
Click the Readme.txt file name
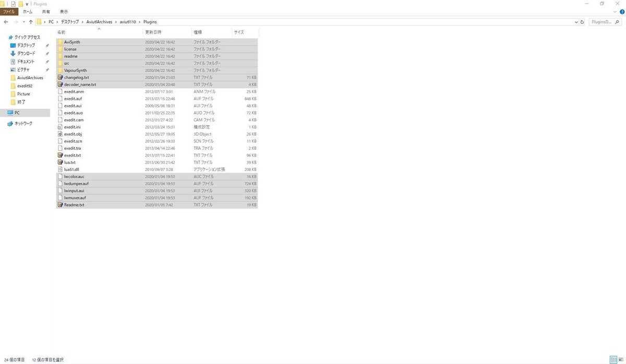point(74,205)
